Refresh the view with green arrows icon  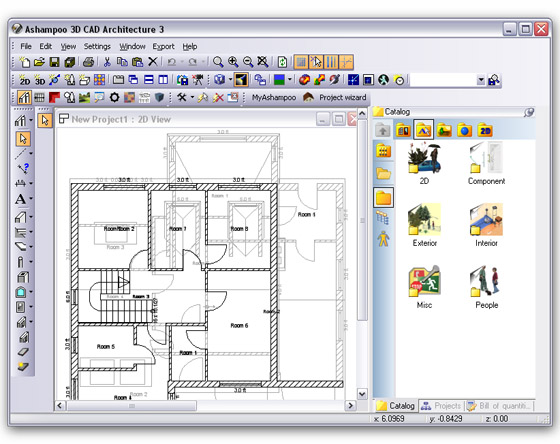click(282, 62)
